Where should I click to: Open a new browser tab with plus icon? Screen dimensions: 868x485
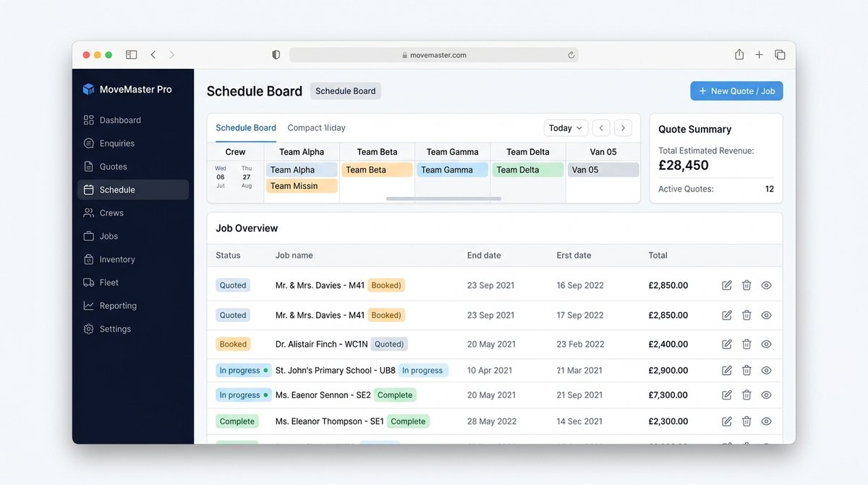759,54
